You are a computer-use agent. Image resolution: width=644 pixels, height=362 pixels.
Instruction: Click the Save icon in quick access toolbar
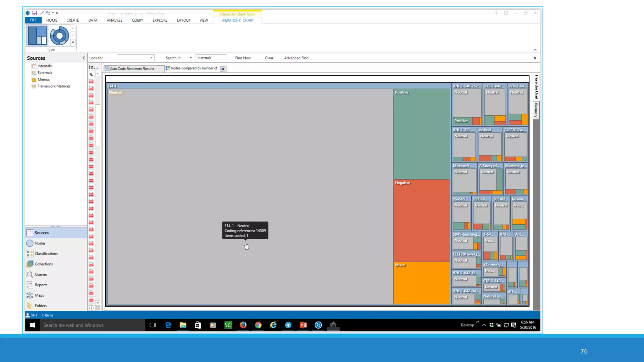tap(35, 13)
